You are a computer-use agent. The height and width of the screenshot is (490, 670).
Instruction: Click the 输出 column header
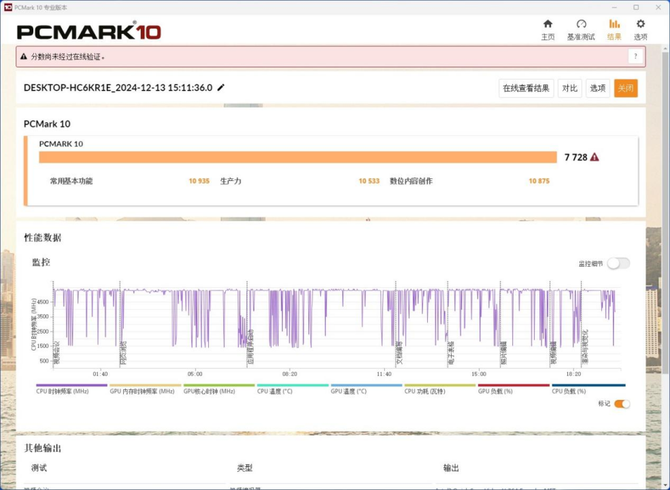[451, 468]
